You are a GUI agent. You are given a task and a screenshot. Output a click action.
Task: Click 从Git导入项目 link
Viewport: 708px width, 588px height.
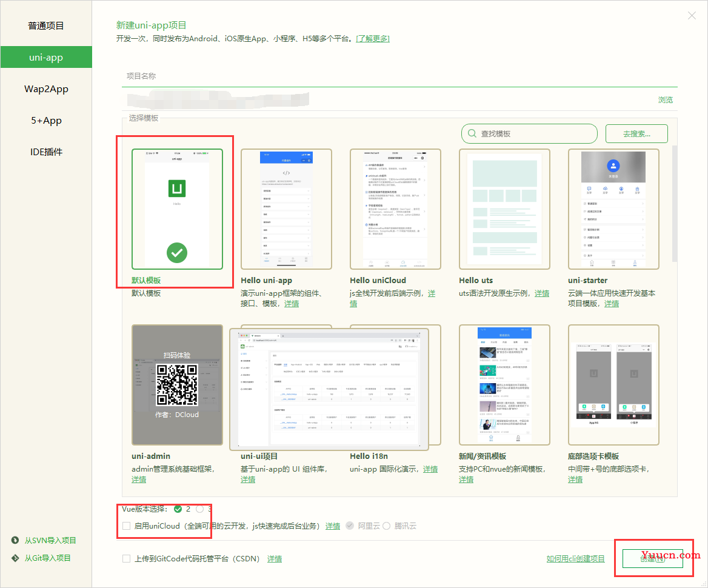[47, 558]
